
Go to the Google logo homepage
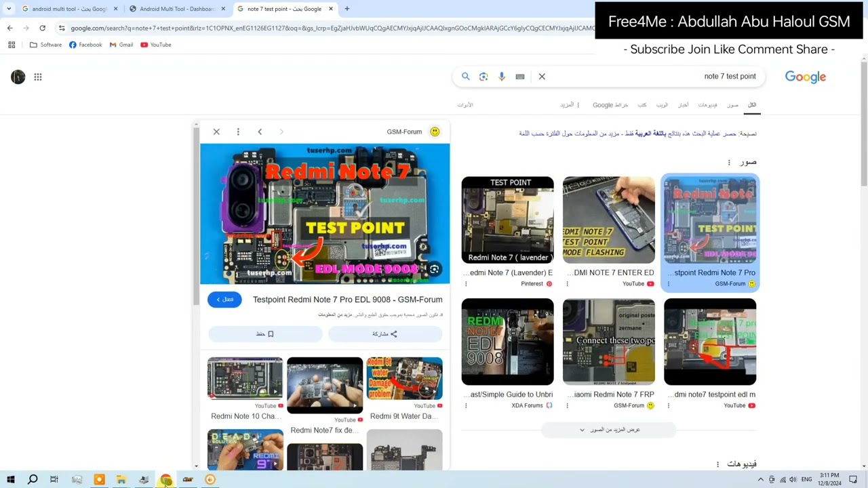[x=806, y=77]
